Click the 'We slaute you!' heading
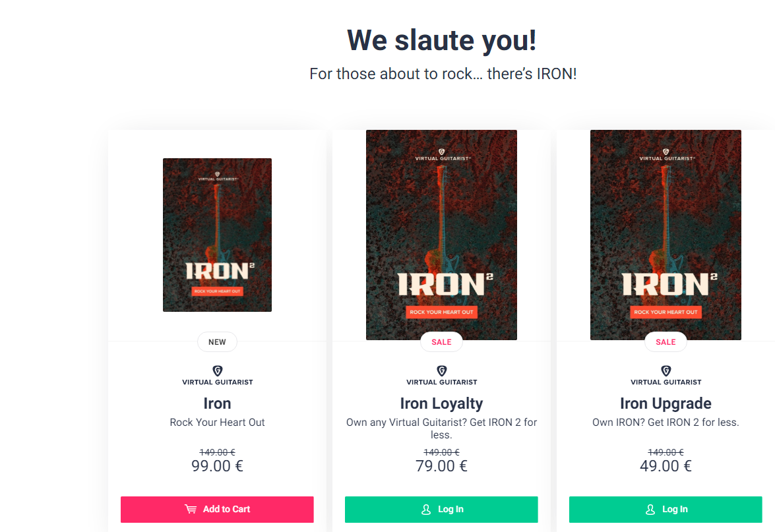 coord(441,40)
